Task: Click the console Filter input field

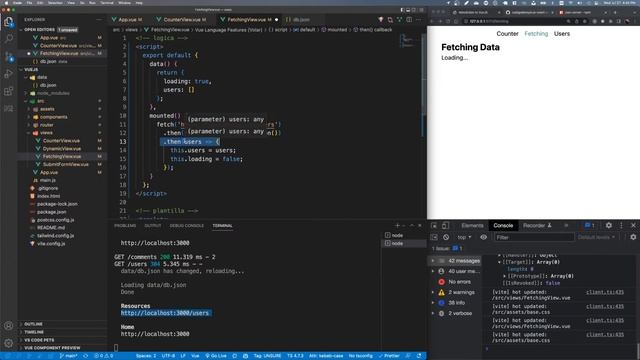Action: pyautogui.click(x=533, y=237)
